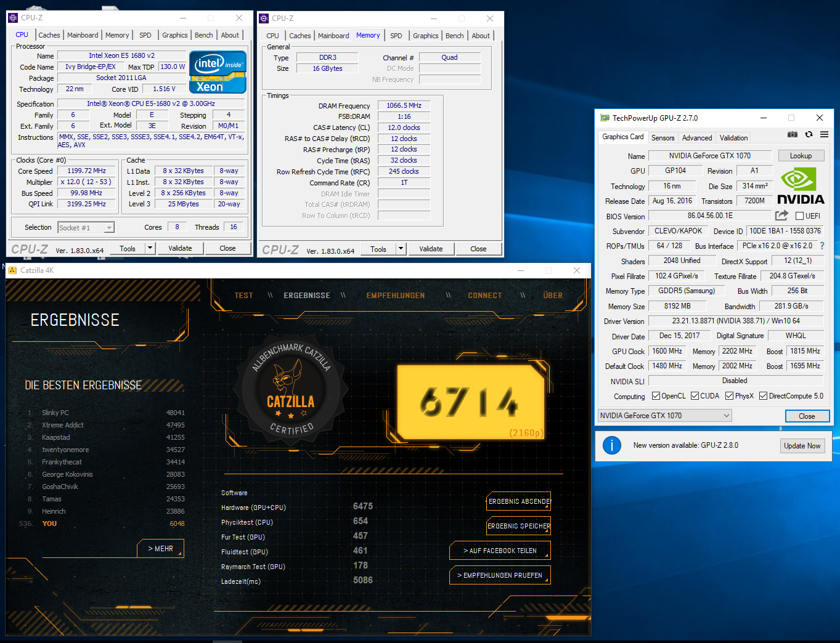Viewport: 840px width, 643px height.
Task: Click the right CPU-Z Memory window title icon
Action: tap(264, 18)
